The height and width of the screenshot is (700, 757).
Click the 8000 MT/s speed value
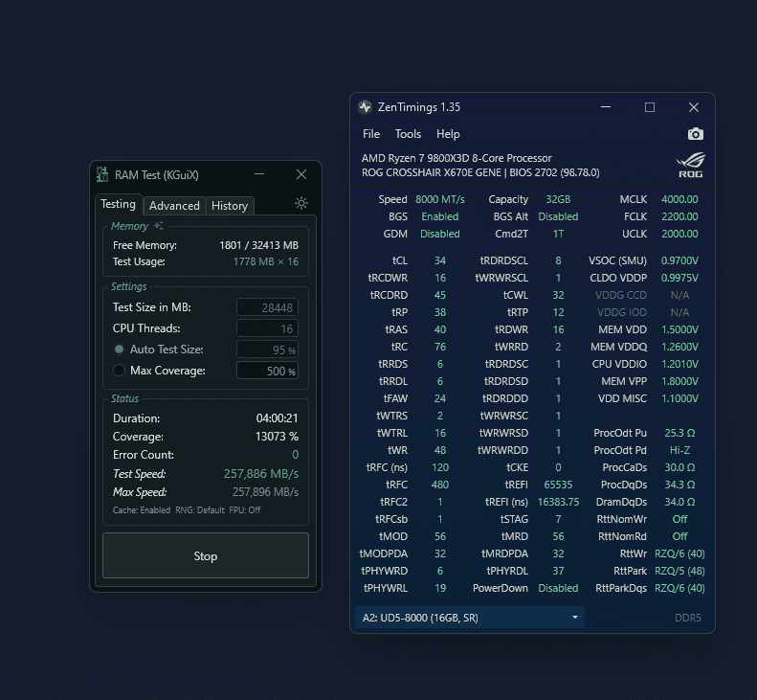coord(440,199)
